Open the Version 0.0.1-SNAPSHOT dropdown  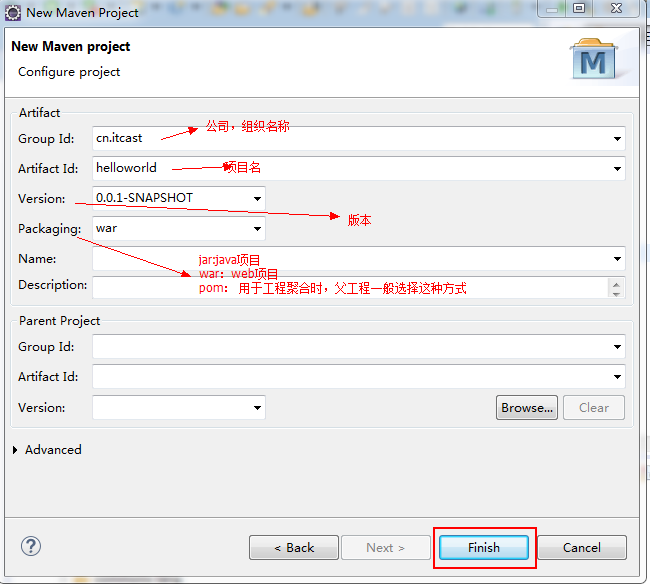tap(257, 199)
